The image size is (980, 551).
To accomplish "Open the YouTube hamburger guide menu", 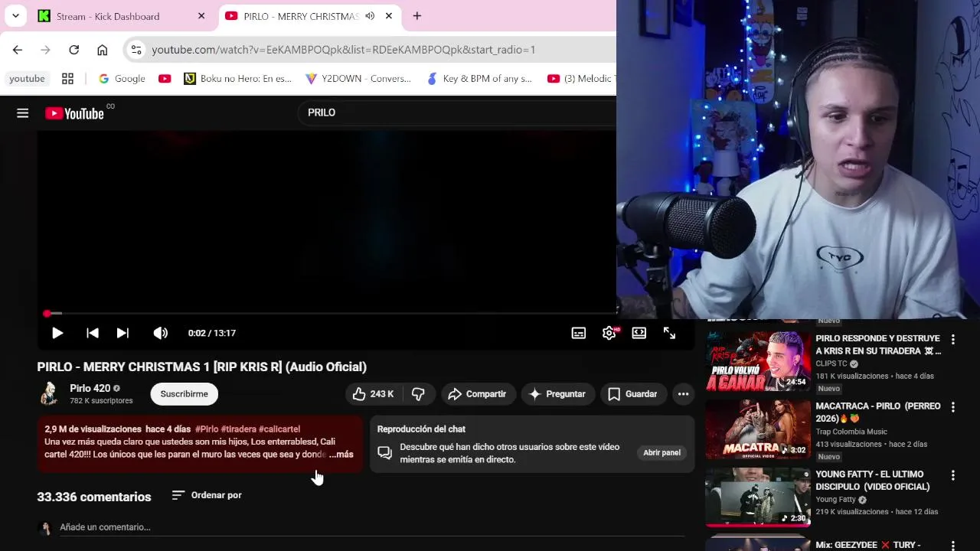I will [23, 113].
